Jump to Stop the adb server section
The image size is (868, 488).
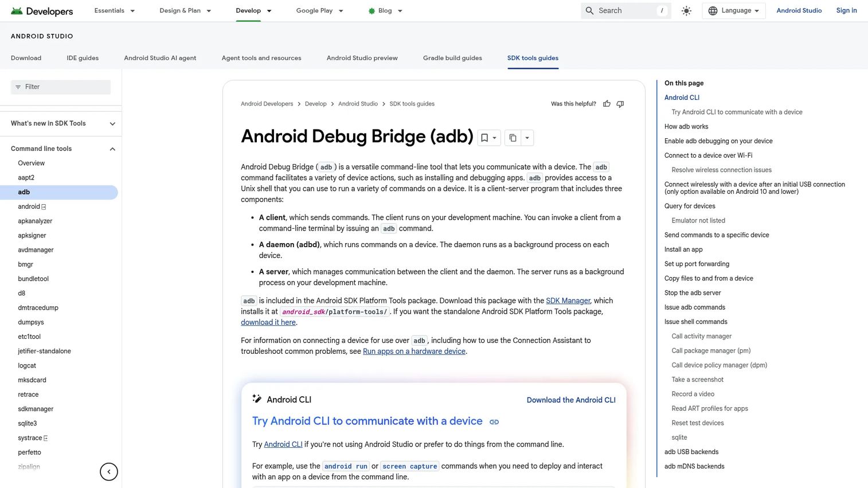(x=693, y=293)
